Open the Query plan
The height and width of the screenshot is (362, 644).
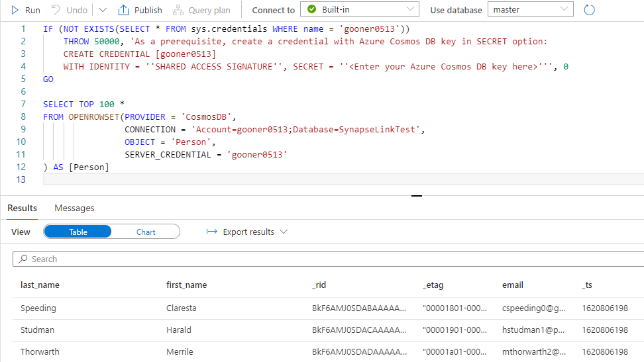201,10
